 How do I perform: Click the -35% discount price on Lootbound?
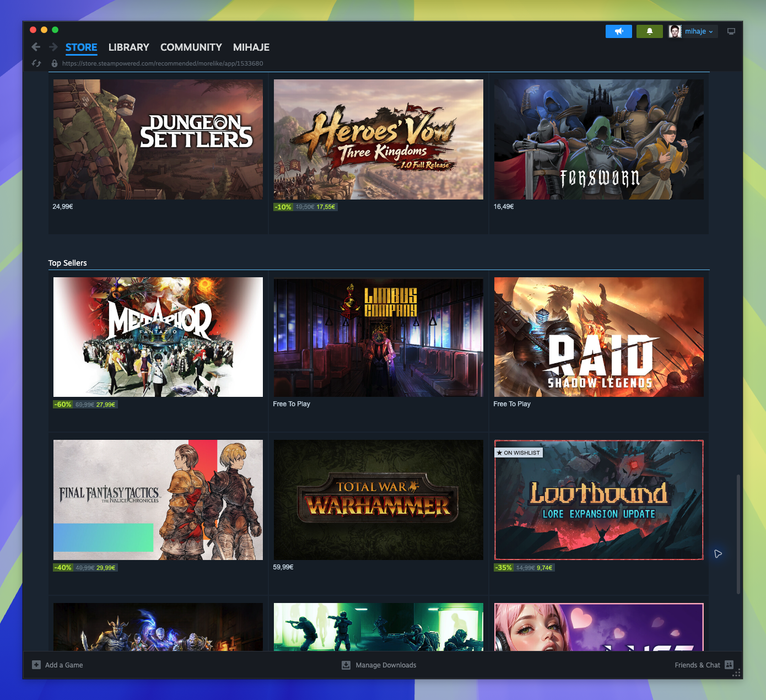(524, 568)
